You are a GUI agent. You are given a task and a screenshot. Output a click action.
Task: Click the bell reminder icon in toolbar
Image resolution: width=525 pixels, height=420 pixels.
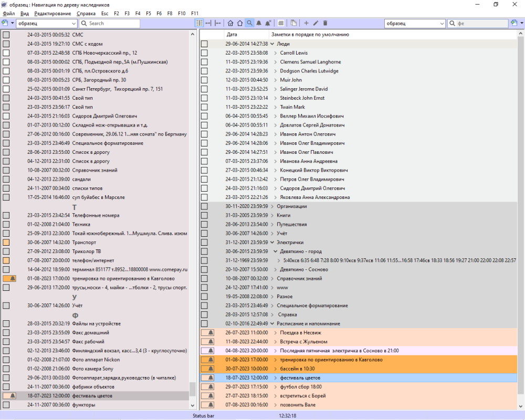click(x=259, y=23)
